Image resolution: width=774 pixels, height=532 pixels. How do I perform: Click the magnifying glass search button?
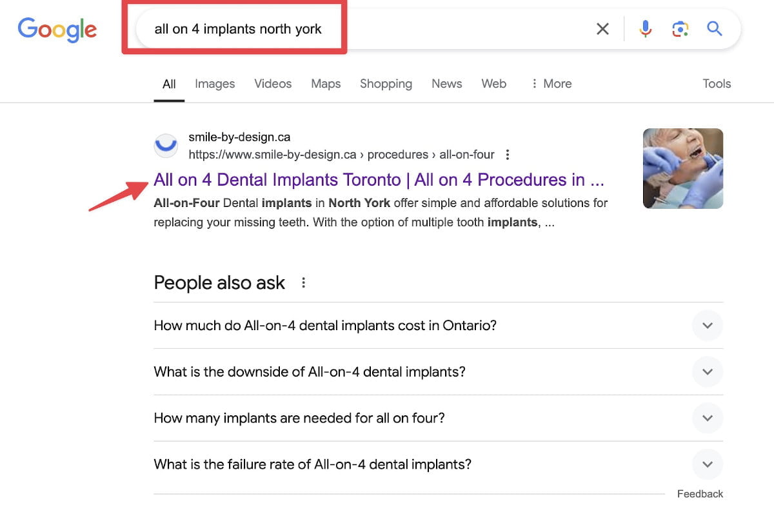pyautogui.click(x=714, y=29)
